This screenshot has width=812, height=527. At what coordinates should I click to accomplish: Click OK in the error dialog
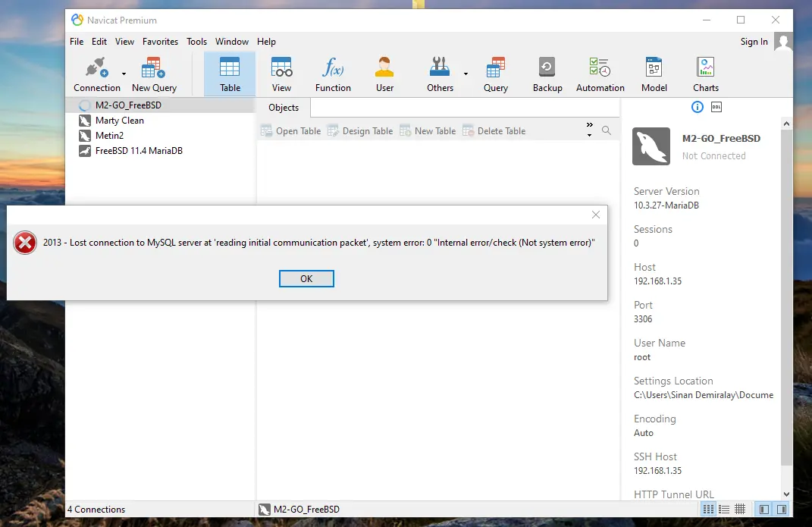[x=306, y=278]
